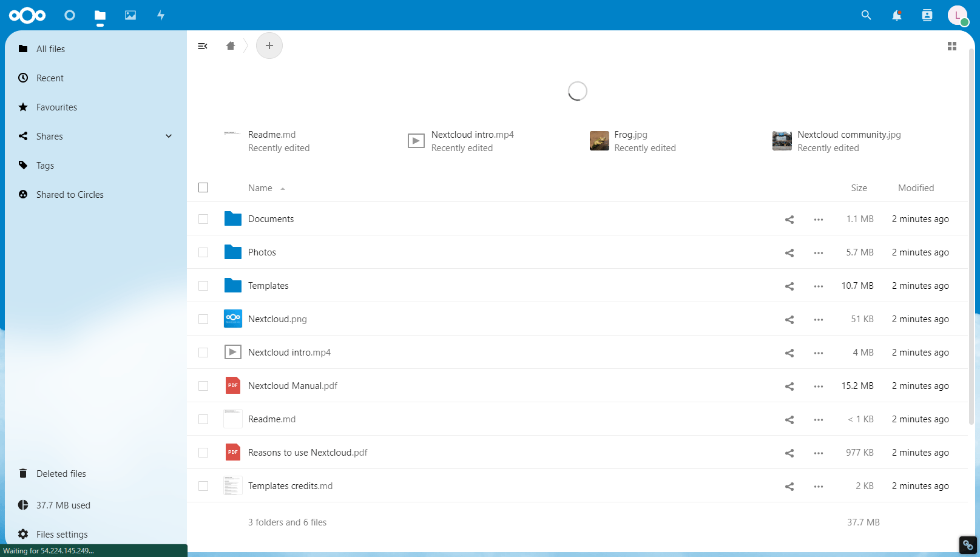Open the Contacts menu icon
The height and width of the screenshot is (557, 980).
pos(927,15)
